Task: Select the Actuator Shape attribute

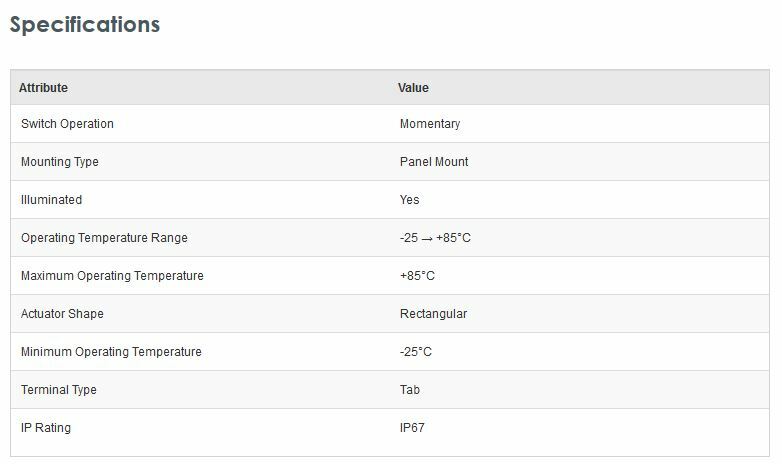Action: tap(62, 314)
